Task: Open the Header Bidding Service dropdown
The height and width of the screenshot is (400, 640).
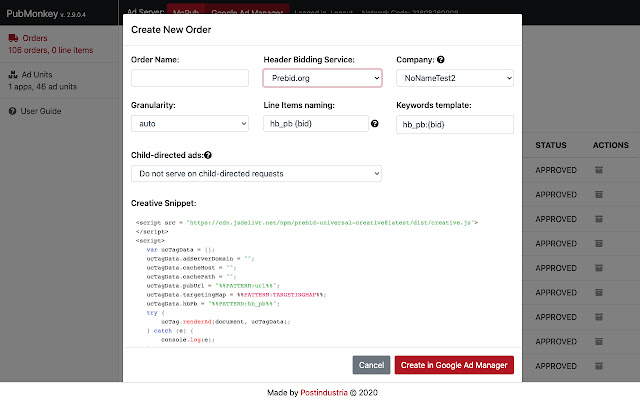Action: [x=322, y=77]
